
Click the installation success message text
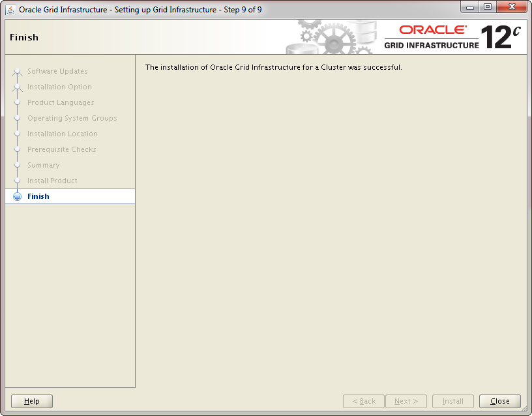coord(273,67)
